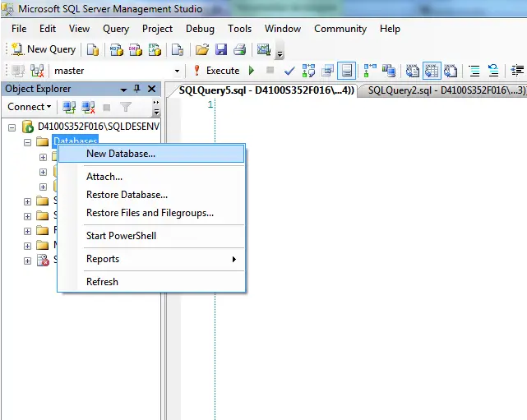Screen dimensions: 527x420
Task: Choose New Database from context menu
Action: [121, 154]
